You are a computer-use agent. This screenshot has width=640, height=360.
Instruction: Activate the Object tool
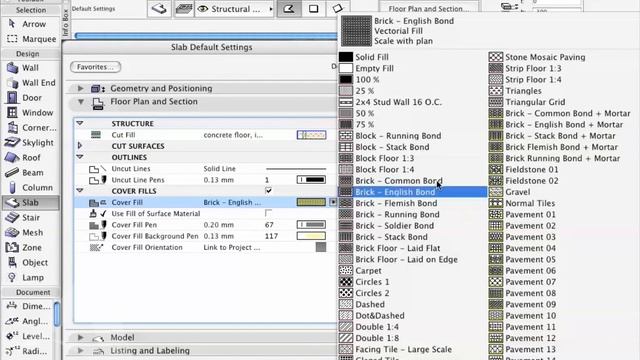pos(30,262)
